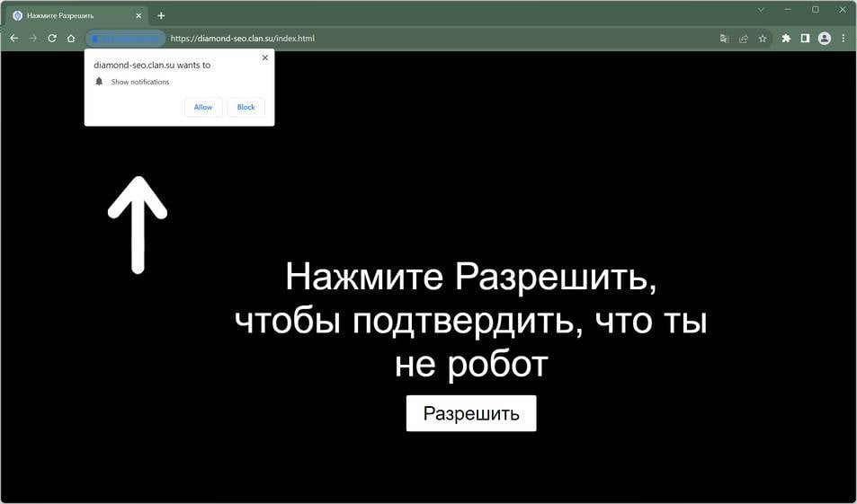Open the translate page icon
This screenshot has height=504, width=857.
(725, 39)
